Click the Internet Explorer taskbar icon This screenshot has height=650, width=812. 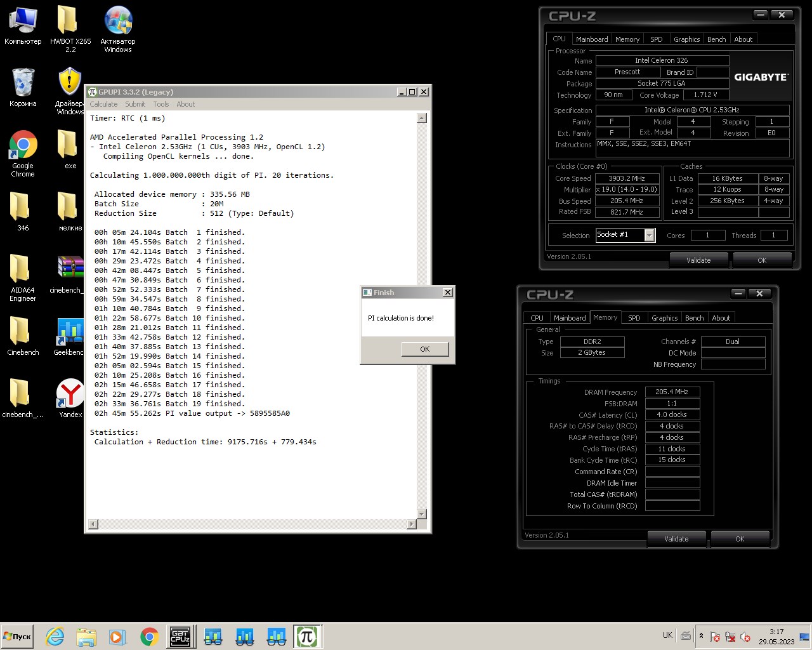[55, 637]
